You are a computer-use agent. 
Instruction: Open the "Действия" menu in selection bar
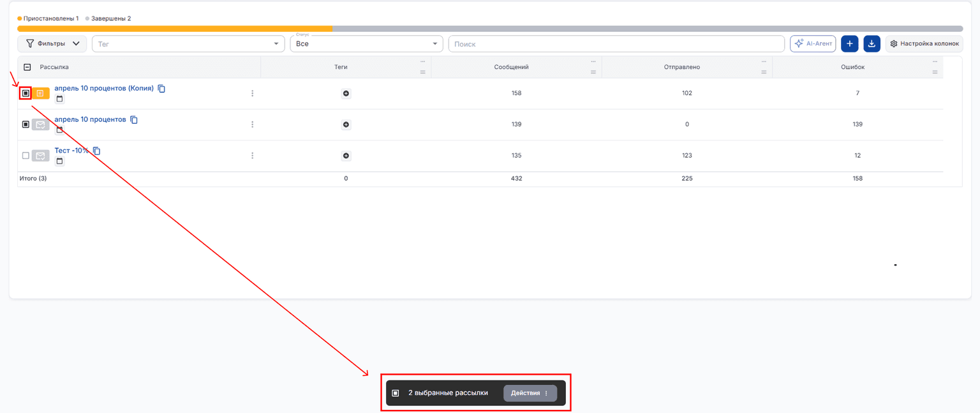(x=530, y=393)
